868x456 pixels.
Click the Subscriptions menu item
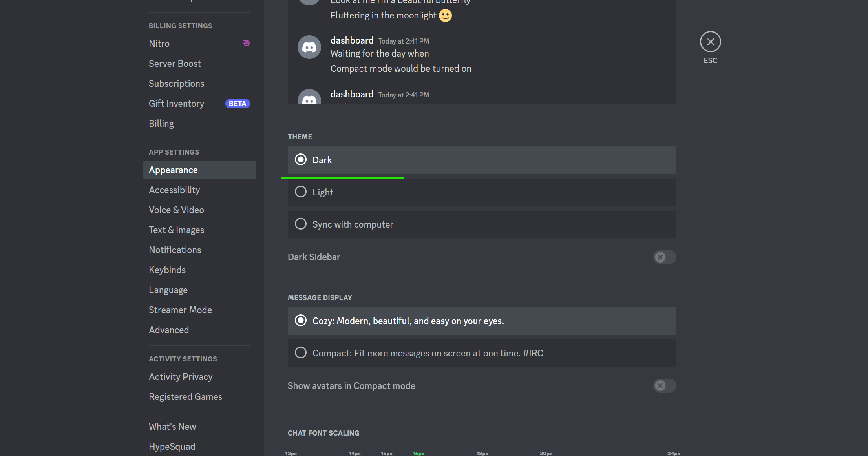coord(176,83)
